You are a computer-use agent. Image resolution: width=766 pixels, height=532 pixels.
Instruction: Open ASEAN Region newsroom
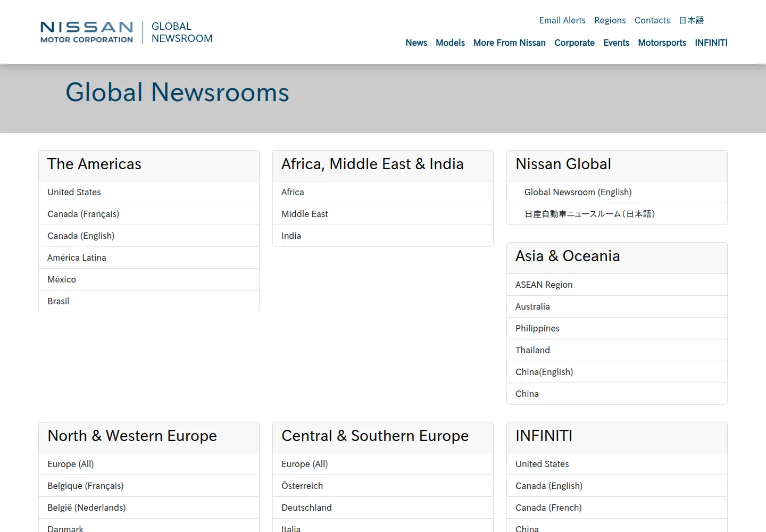pyautogui.click(x=617, y=285)
